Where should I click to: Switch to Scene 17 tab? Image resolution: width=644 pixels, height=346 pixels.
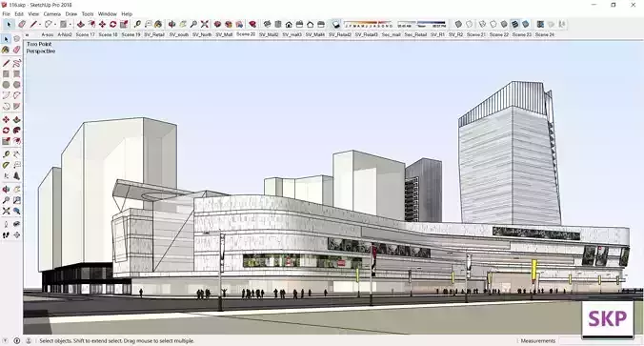[85, 35]
